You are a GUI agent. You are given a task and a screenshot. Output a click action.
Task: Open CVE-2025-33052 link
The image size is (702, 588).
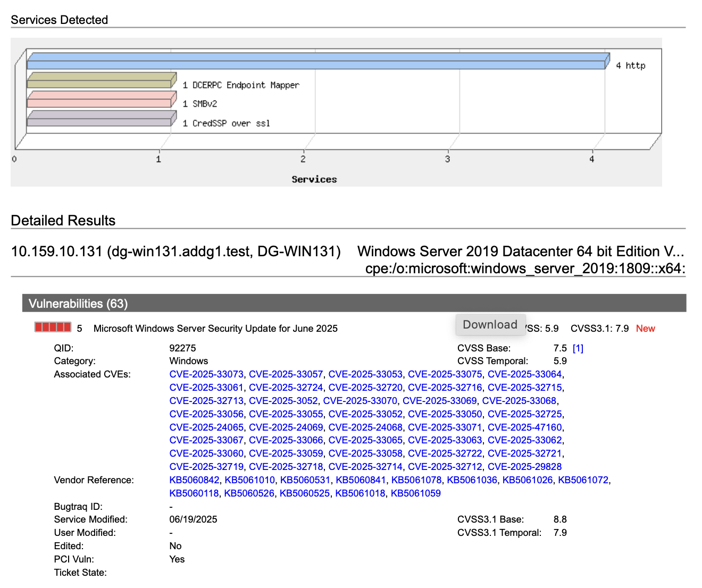(365, 414)
